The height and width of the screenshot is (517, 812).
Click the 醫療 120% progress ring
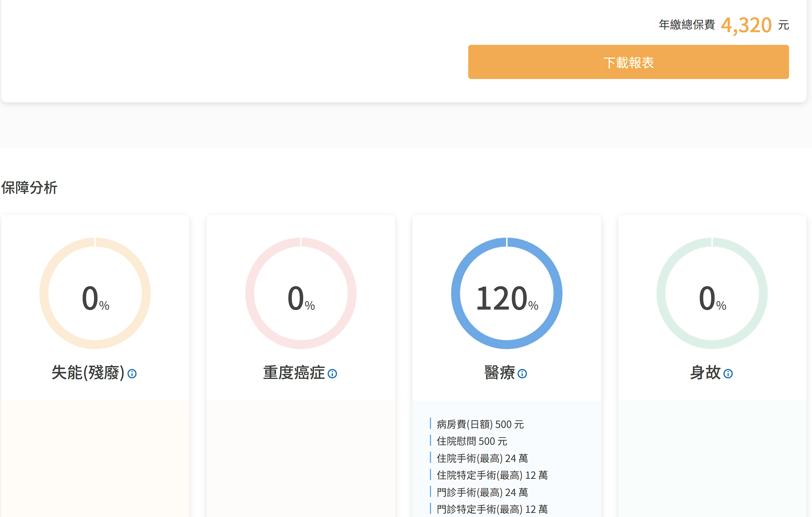506,294
